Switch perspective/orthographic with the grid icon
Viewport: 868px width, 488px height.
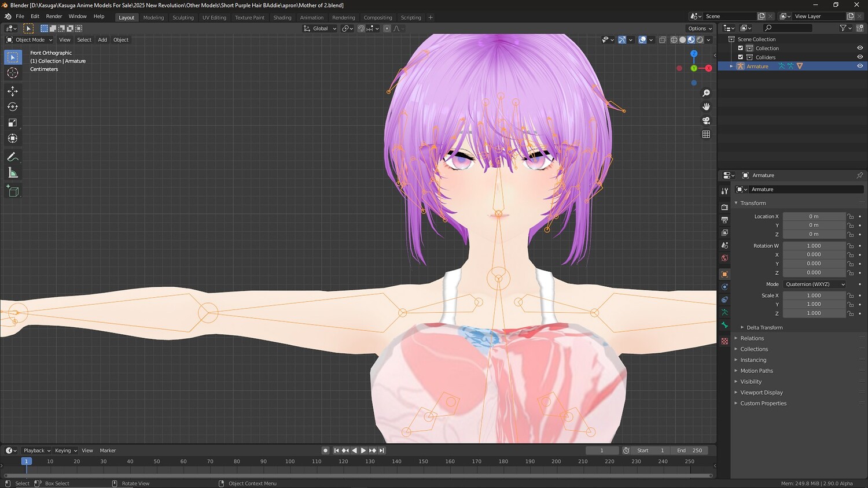[x=706, y=134]
